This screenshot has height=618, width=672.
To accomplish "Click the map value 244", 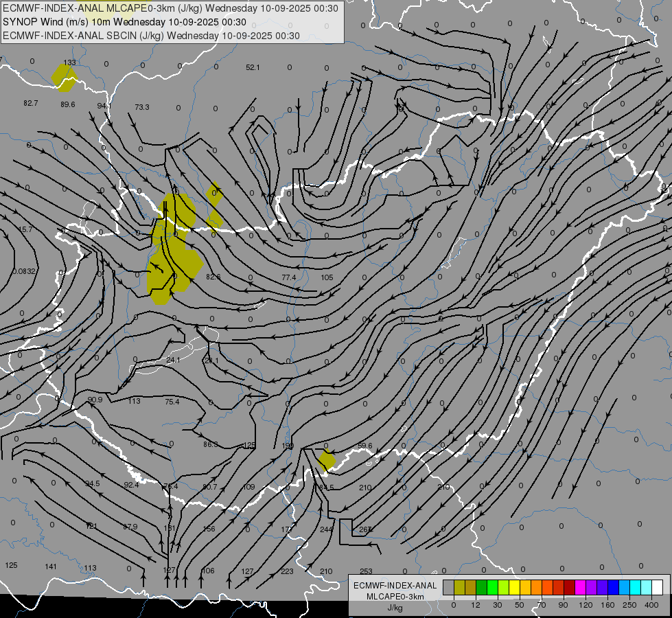I will point(326,529).
